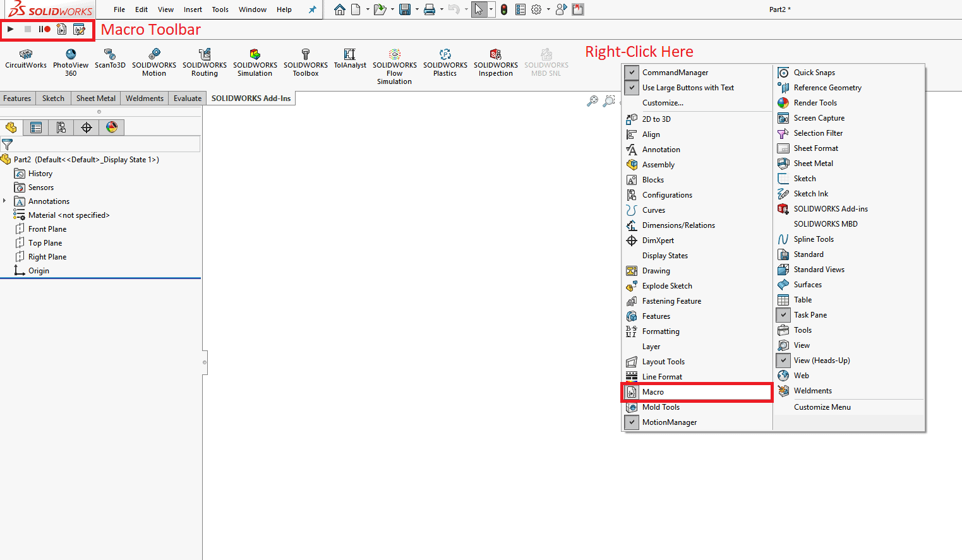The image size is (962, 560).
Task: Run macro with the play button
Action: coord(11,29)
